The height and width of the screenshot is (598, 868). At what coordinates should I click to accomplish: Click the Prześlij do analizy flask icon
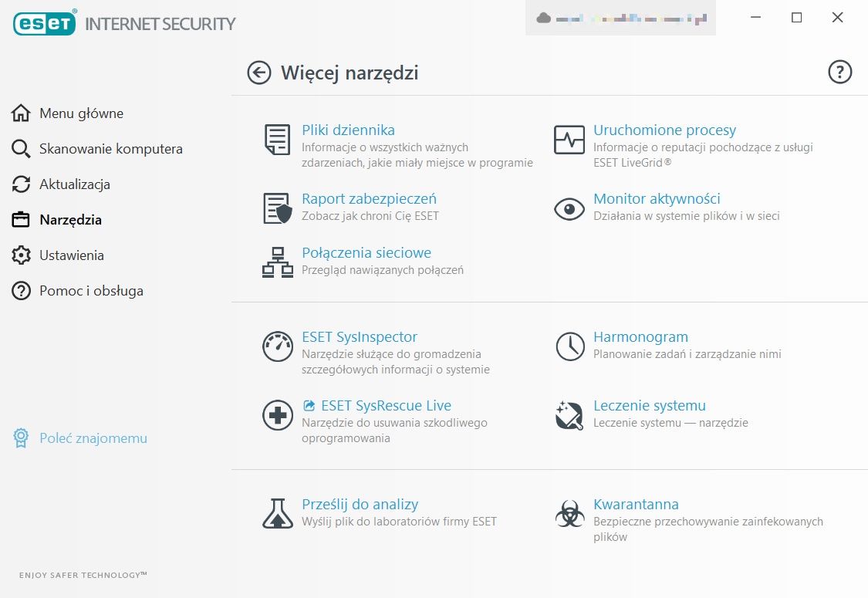click(x=277, y=513)
